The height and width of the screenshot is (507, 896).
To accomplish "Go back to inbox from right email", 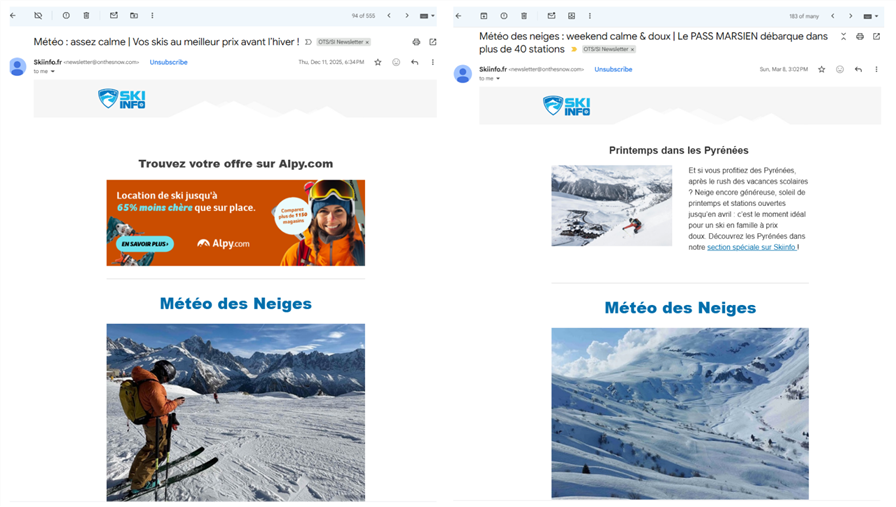I will pos(458,15).
